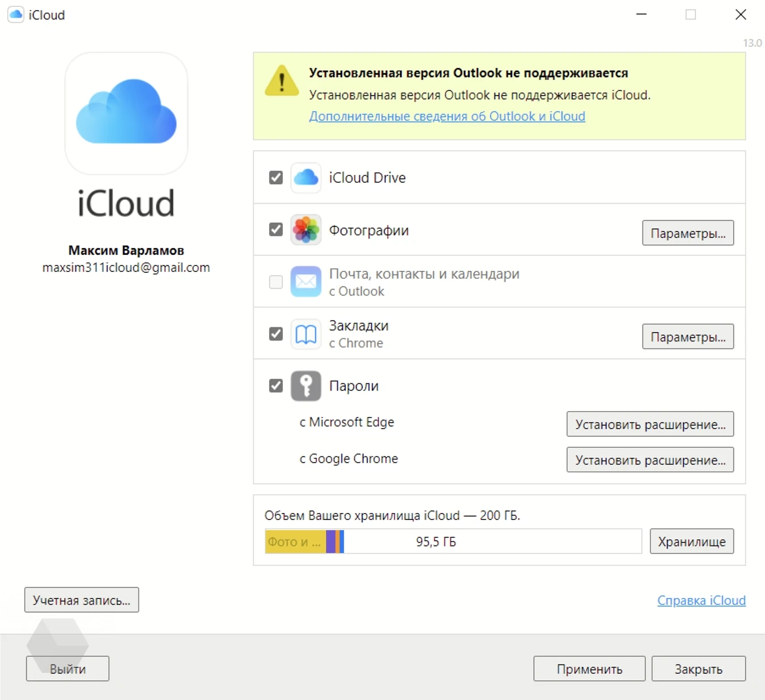The image size is (765, 700).
Task: Install extension for Google Chrome
Action: (650, 460)
